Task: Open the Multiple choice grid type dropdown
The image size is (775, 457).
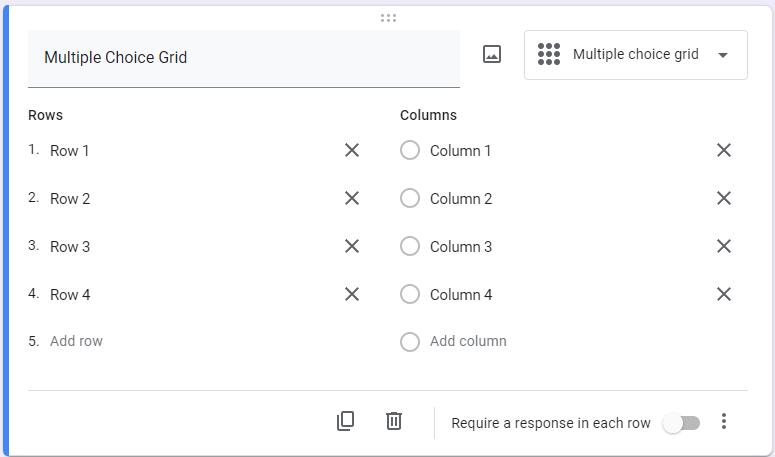Action: click(634, 55)
